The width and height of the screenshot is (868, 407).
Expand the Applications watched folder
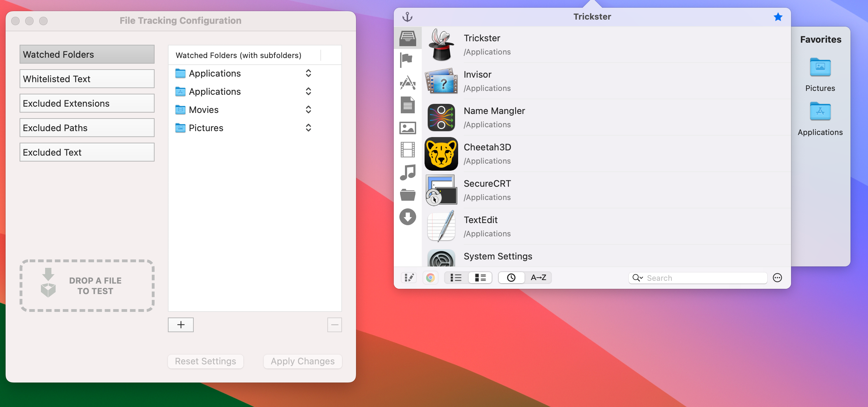308,72
